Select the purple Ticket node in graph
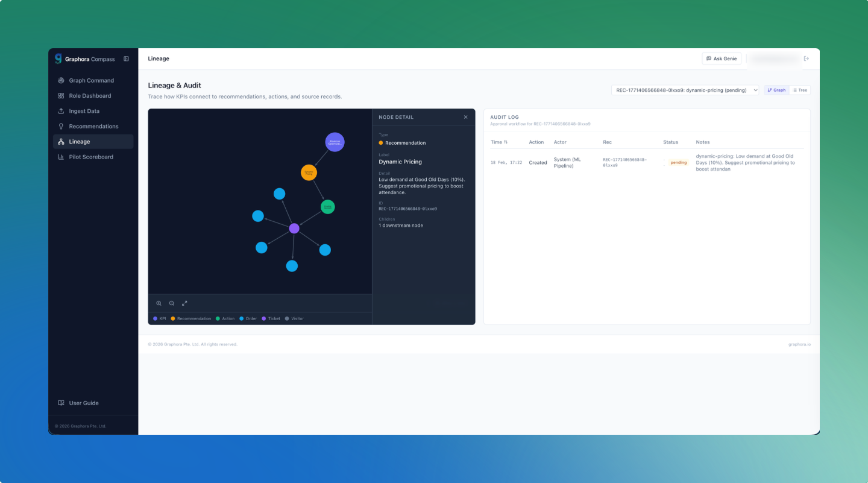Image resolution: width=868 pixels, height=483 pixels. click(294, 229)
